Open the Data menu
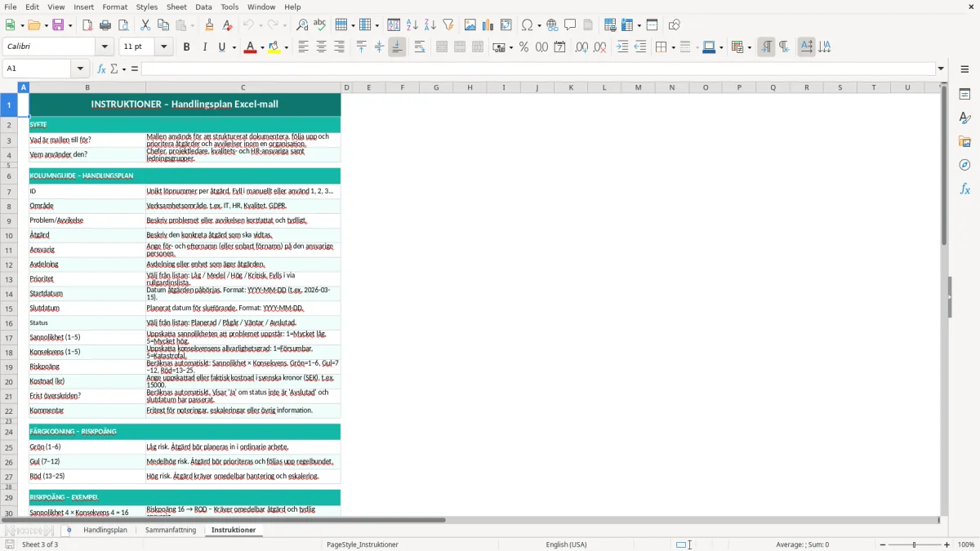The width and height of the screenshot is (980, 551). pos(203,7)
